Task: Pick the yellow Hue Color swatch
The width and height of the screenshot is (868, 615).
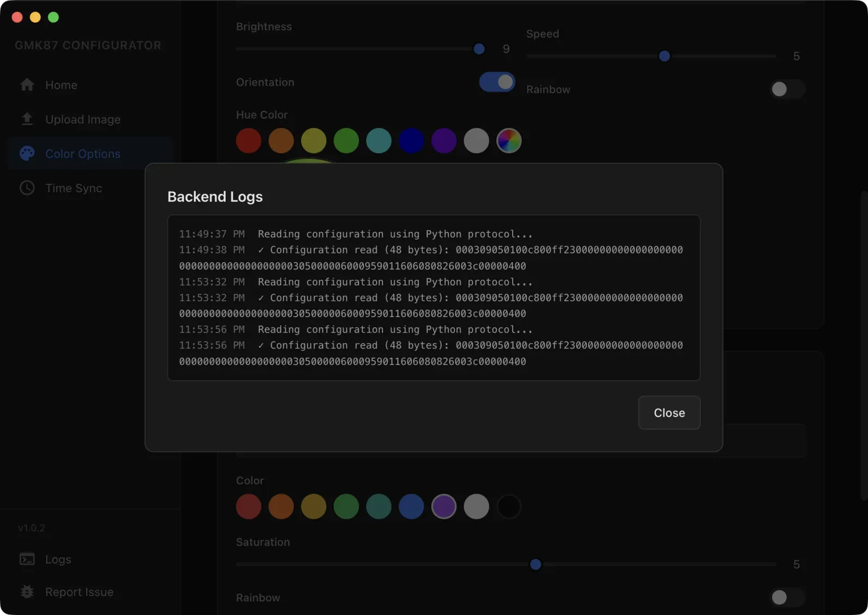Action: point(314,141)
